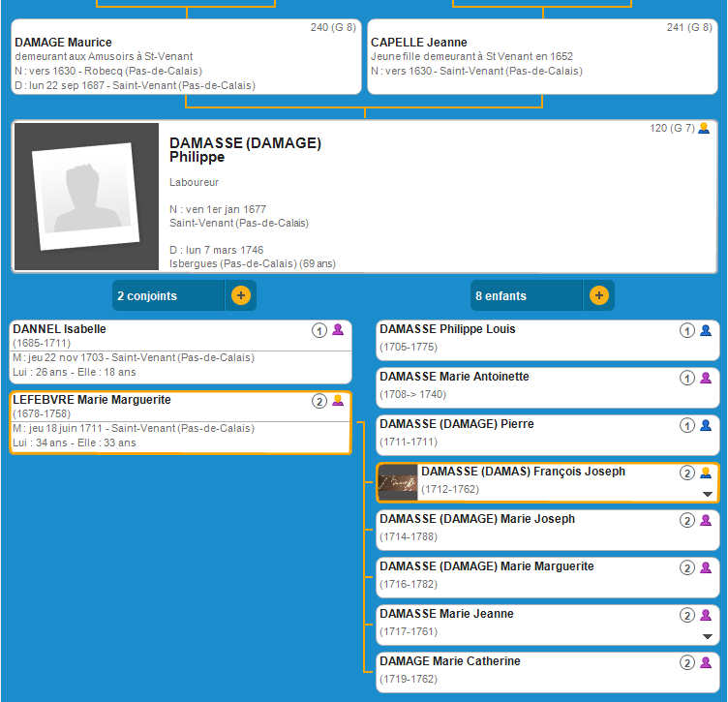Expand the Marie Jeanne entry dropdown arrow
This screenshot has width=728, height=702.
[707, 636]
